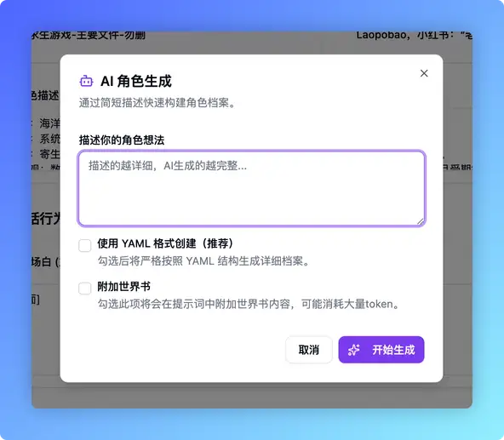Click the label 描述你的角色想法
The height and width of the screenshot is (440, 504).
pos(122,140)
